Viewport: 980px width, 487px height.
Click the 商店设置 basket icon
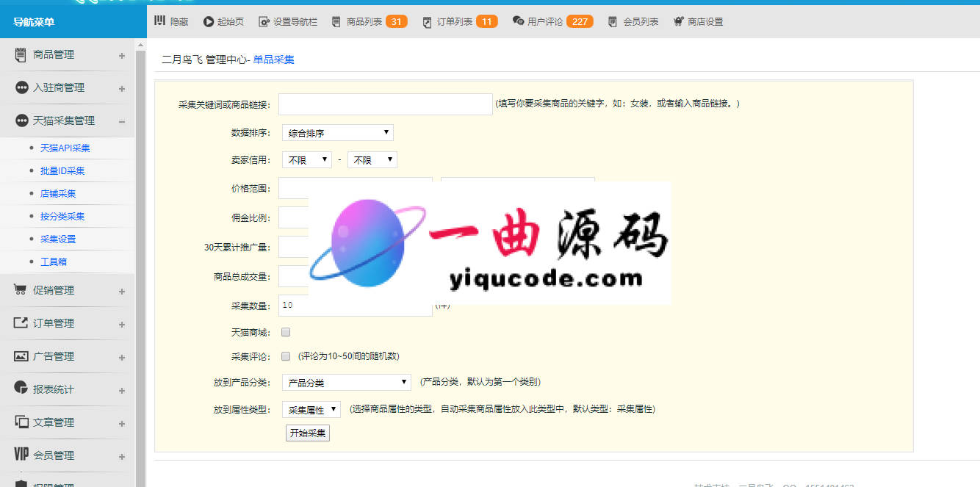click(679, 22)
